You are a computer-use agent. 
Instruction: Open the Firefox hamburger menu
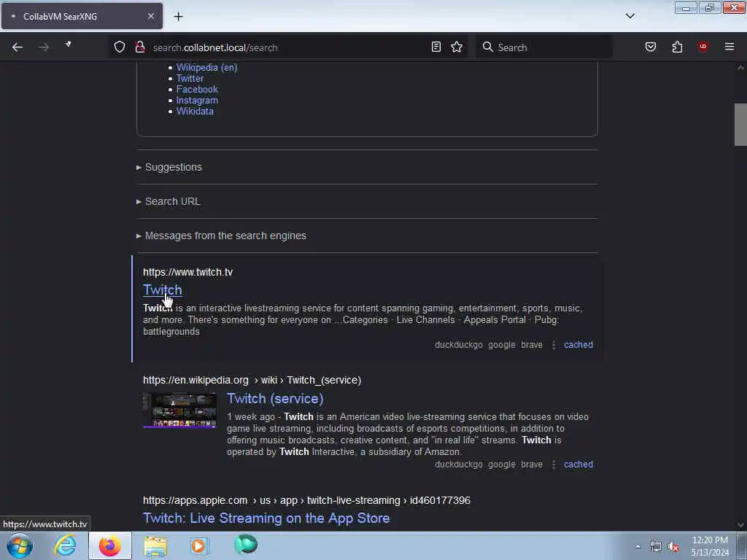729,47
